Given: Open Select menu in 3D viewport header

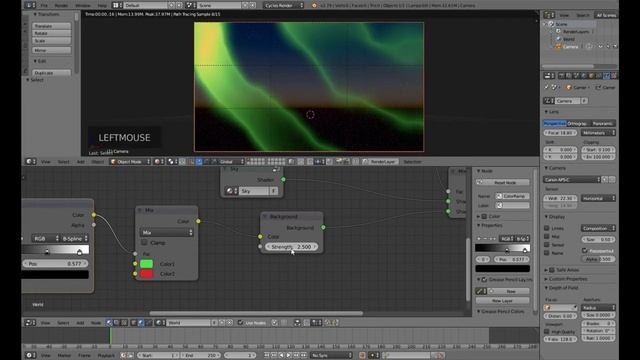Looking at the screenshot, I should pos(63,162).
